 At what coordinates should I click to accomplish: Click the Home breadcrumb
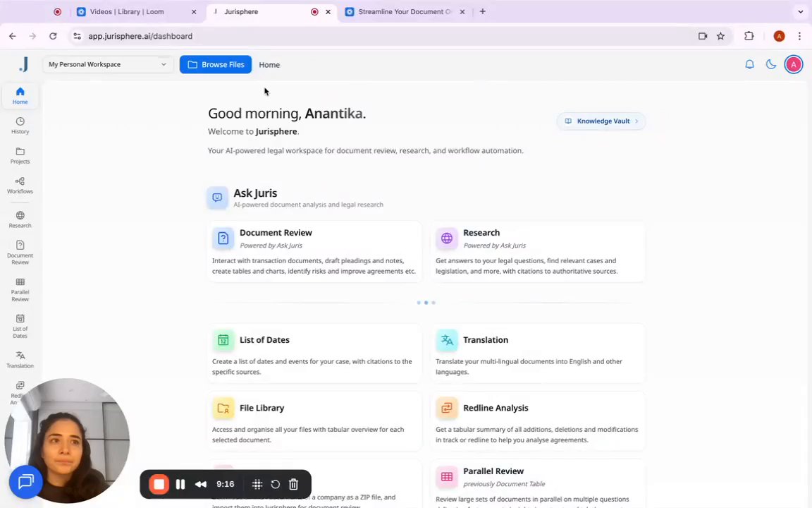pos(269,65)
